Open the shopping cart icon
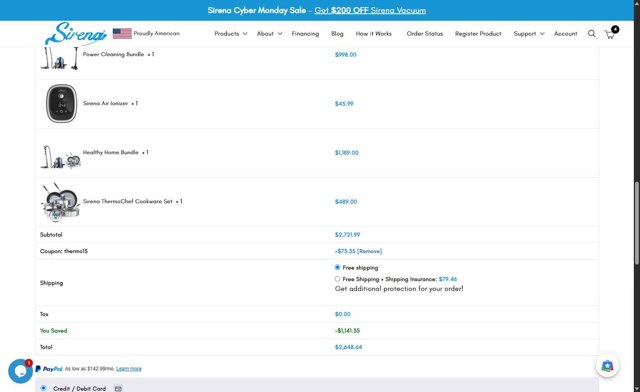The height and width of the screenshot is (392, 640). click(610, 34)
